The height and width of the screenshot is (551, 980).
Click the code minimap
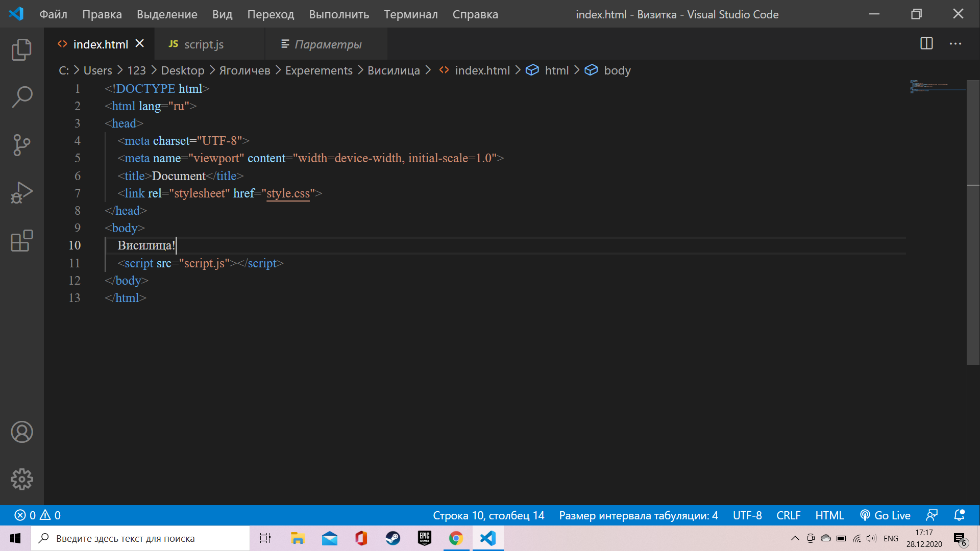[937, 87]
